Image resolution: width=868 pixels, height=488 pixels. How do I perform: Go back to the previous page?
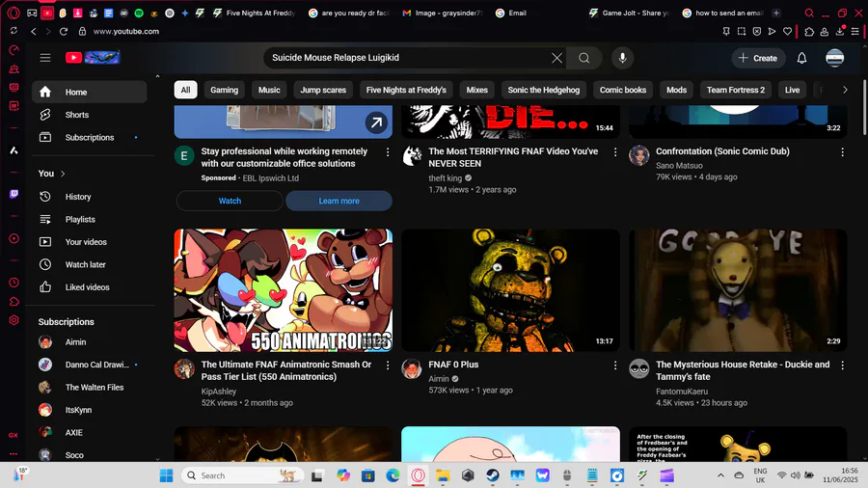[x=34, y=32]
